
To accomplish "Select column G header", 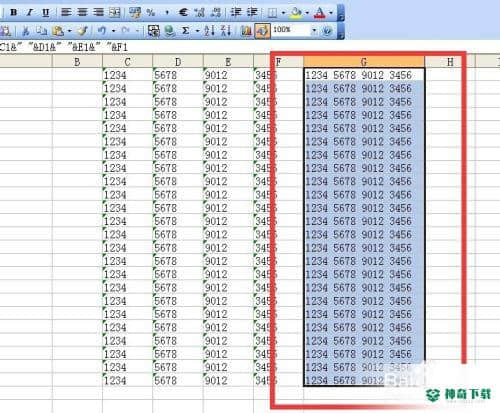I will tap(364, 62).
